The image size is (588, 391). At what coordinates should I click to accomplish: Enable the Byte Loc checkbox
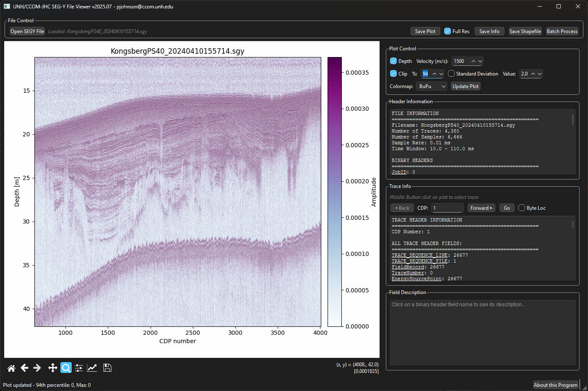[522, 208]
